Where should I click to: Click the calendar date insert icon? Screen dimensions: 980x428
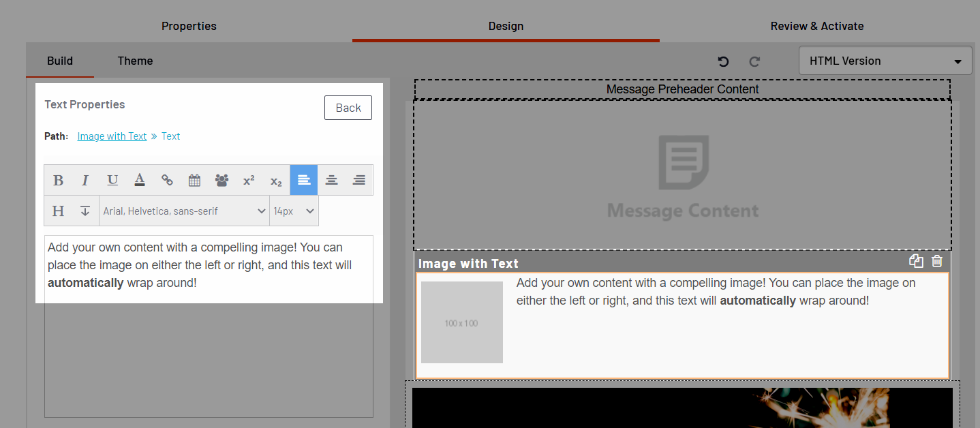pyautogui.click(x=194, y=180)
